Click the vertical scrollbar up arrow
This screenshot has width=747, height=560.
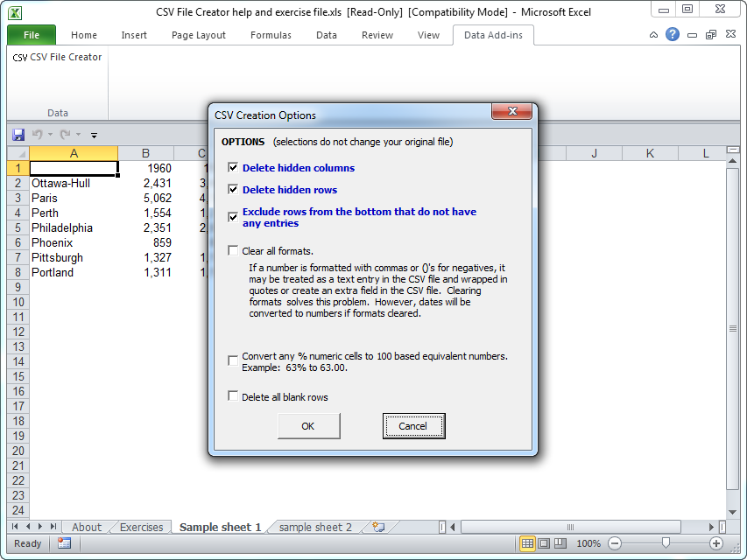coord(733,161)
